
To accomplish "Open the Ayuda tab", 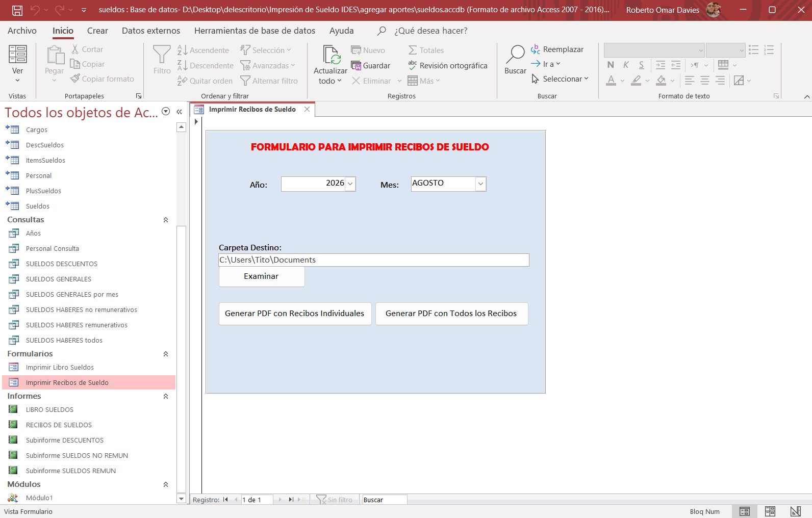I will (341, 31).
